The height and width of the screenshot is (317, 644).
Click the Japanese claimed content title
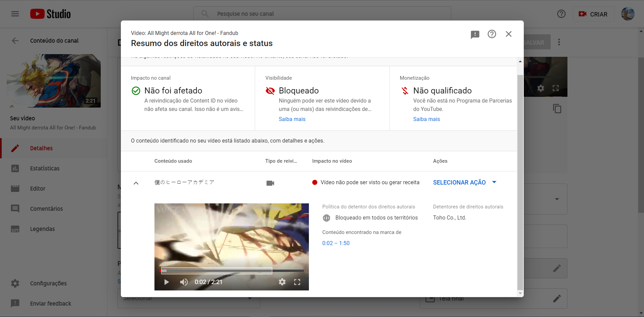[x=184, y=182]
